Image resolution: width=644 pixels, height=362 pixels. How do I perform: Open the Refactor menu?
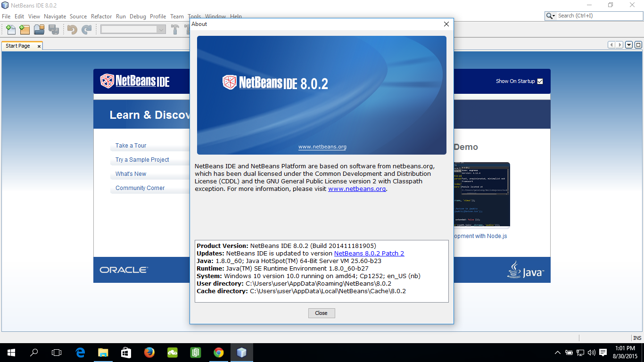click(x=101, y=16)
